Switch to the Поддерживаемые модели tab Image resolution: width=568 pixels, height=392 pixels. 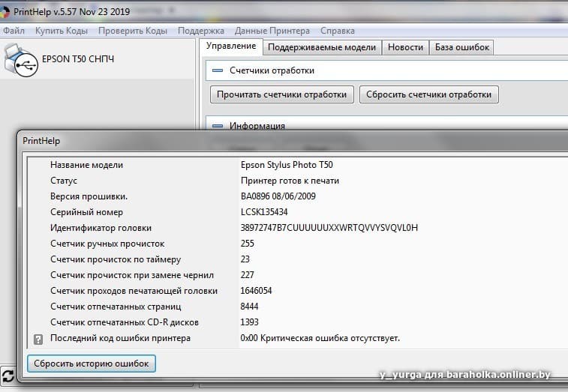(322, 47)
